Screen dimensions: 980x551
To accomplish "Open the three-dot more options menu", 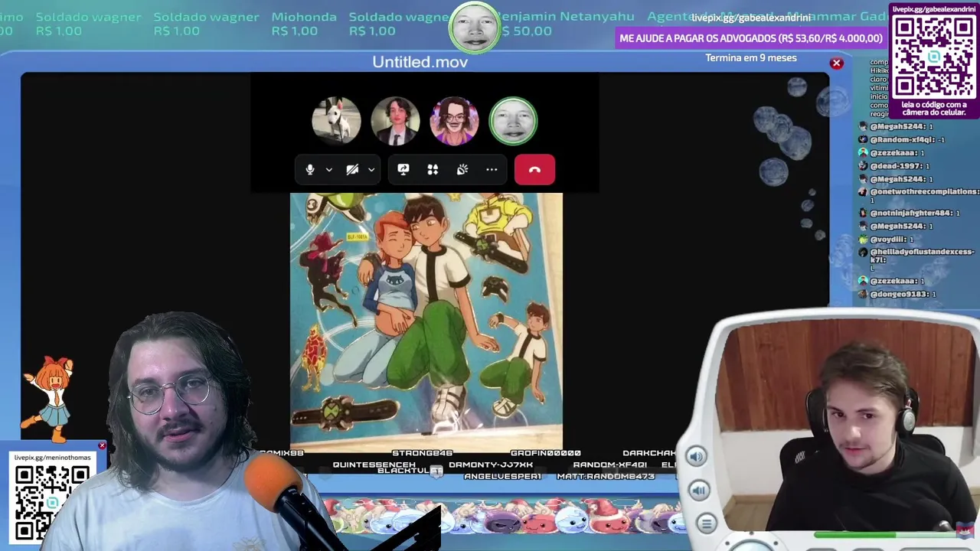I will tap(492, 170).
